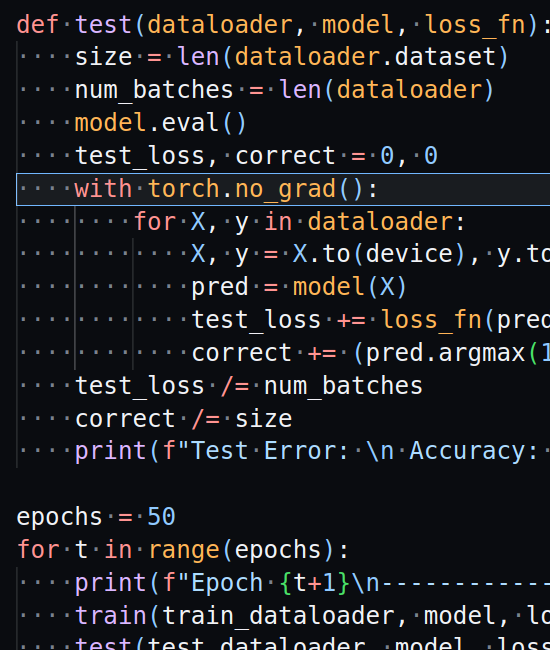Click 'size' in correct /= size line
550x650 pixels.
(x=264, y=419)
